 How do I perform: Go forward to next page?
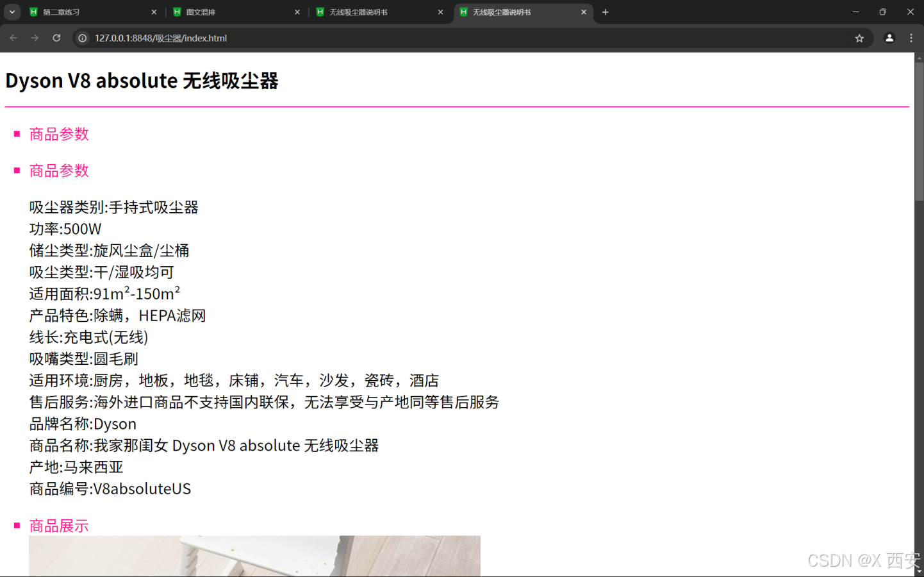click(x=35, y=38)
